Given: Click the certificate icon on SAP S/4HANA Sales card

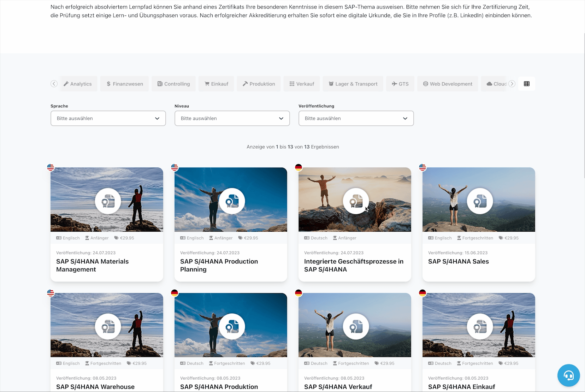Looking at the screenshot, I should click(480, 201).
